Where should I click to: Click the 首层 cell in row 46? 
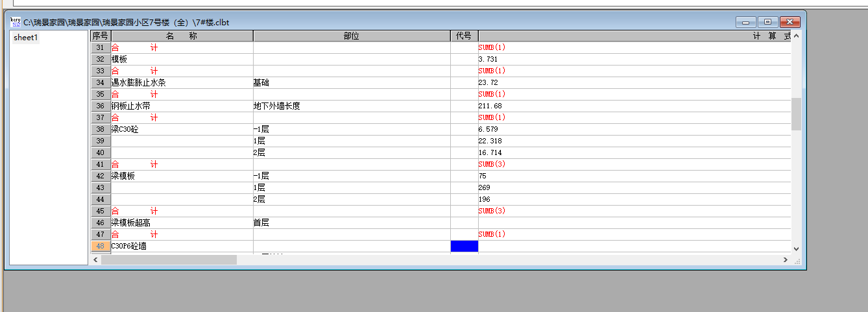352,223
